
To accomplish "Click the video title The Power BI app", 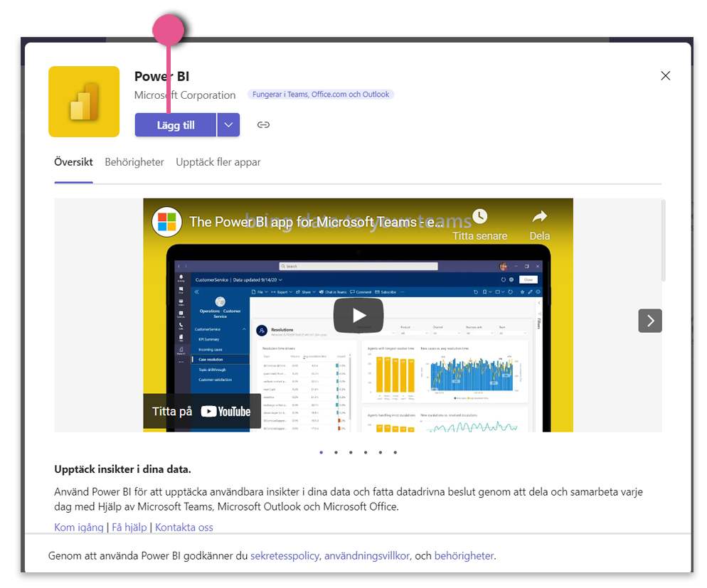I will tap(316, 222).
